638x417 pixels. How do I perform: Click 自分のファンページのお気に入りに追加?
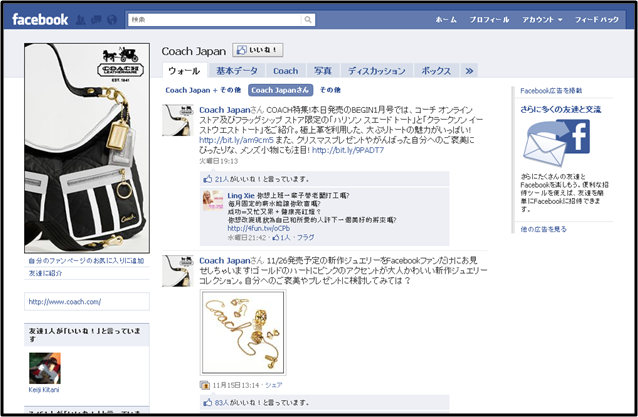pos(86,261)
